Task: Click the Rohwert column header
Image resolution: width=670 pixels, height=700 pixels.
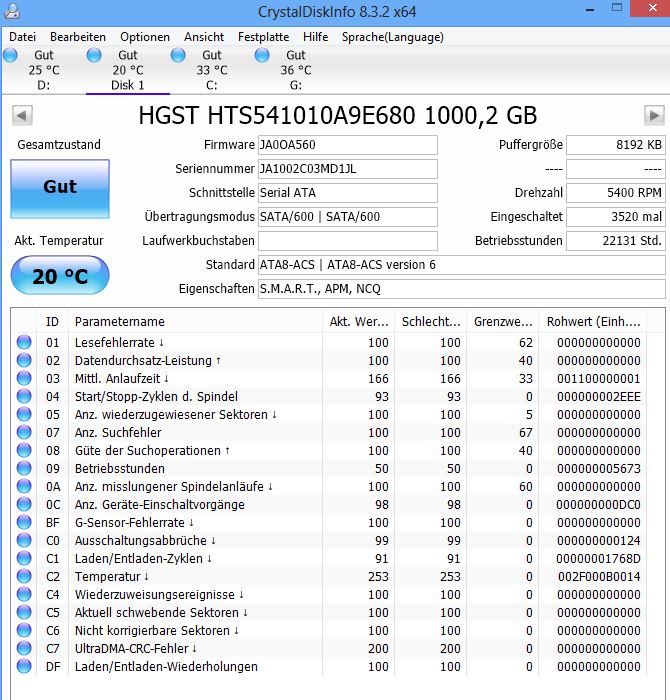Action: tap(593, 321)
